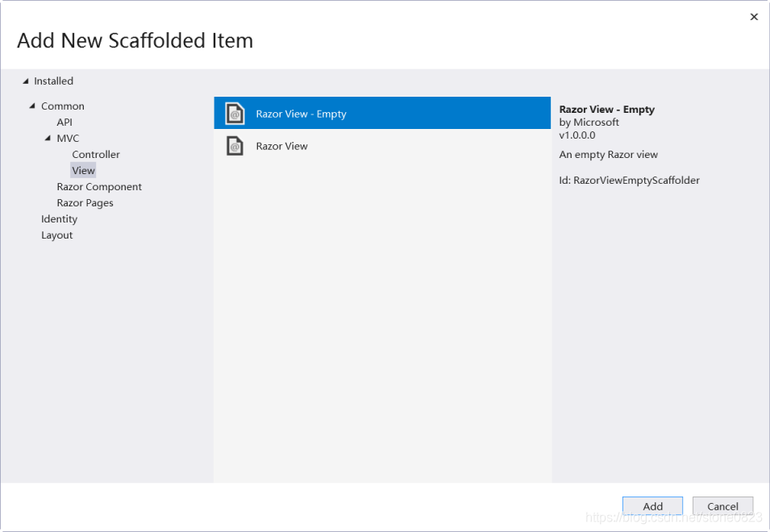Viewport: 770px width, 532px height.
Task: Collapse the Installed category
Action: point(27,81)
